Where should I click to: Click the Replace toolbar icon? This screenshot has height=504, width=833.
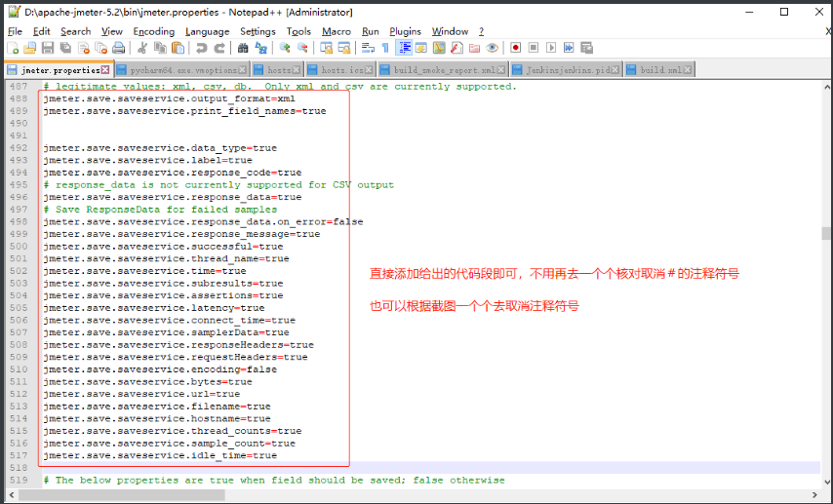point(260,49)
